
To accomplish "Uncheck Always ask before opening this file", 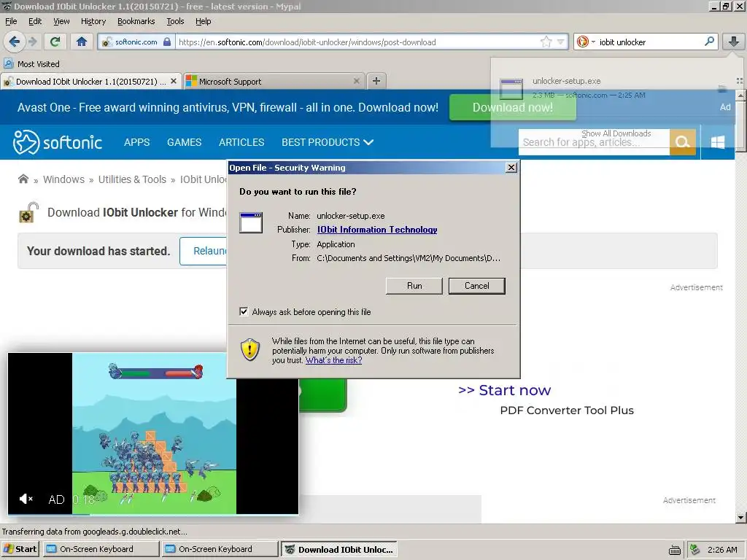I will [x=244, y=311].
